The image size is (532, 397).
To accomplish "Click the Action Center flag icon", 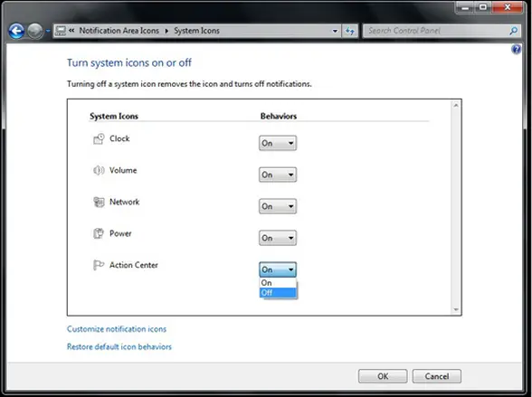I will point(99,265).
